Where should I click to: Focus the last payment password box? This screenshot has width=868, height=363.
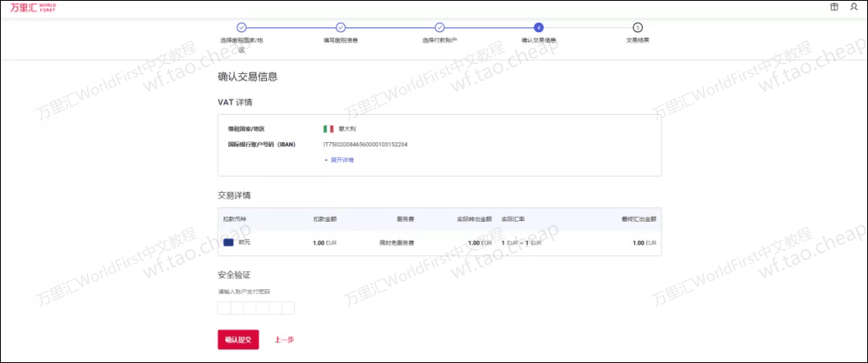pyautogui.click(x=288, y=308)
